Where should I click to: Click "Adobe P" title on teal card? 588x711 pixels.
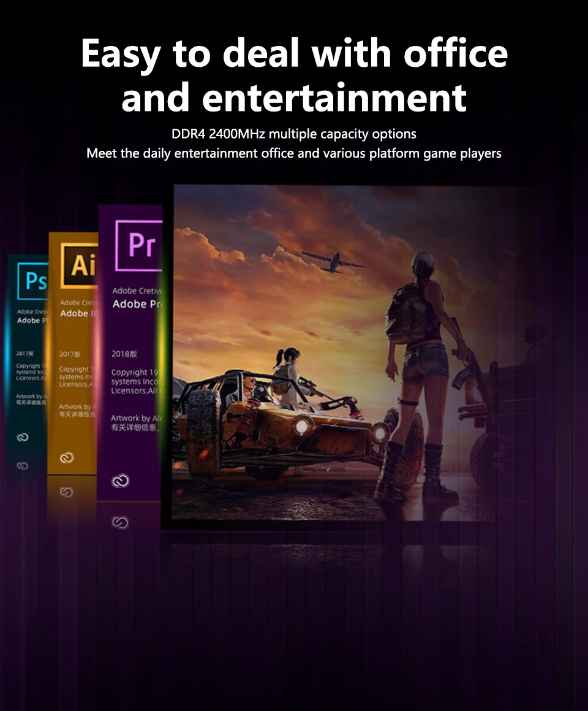pyautogui.click(x=32, y=320)
